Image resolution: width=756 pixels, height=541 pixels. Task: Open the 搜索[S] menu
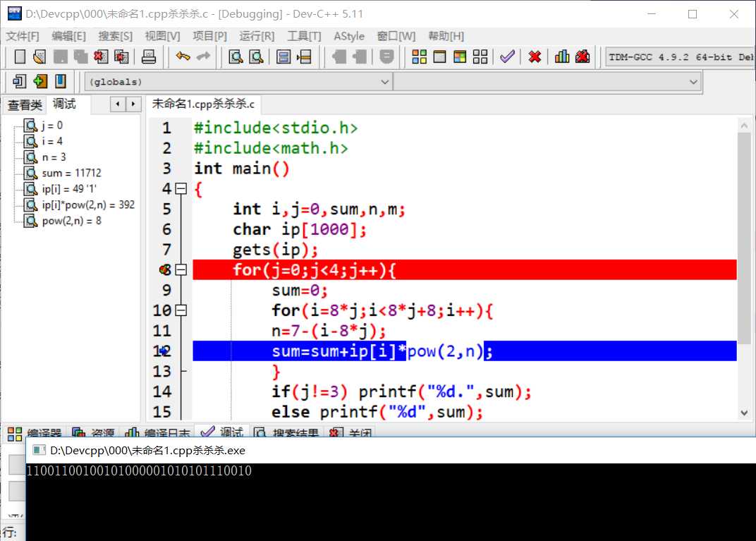[115, 36]
